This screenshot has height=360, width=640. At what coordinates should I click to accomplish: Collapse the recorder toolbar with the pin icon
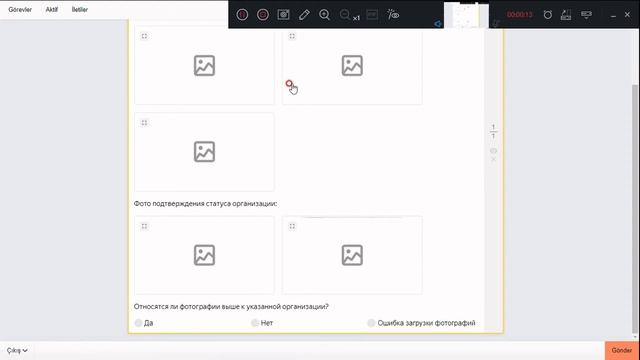point(586,15)
